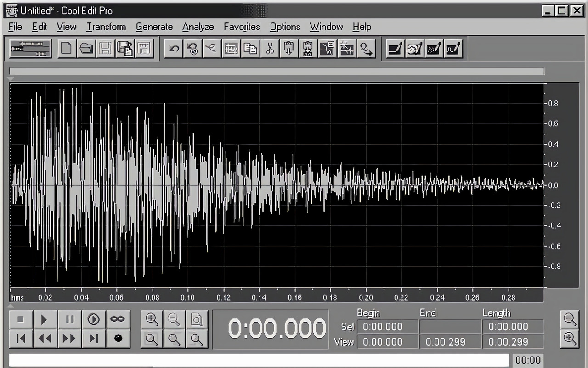Click the Sel Begin time field

click(388, 327)
